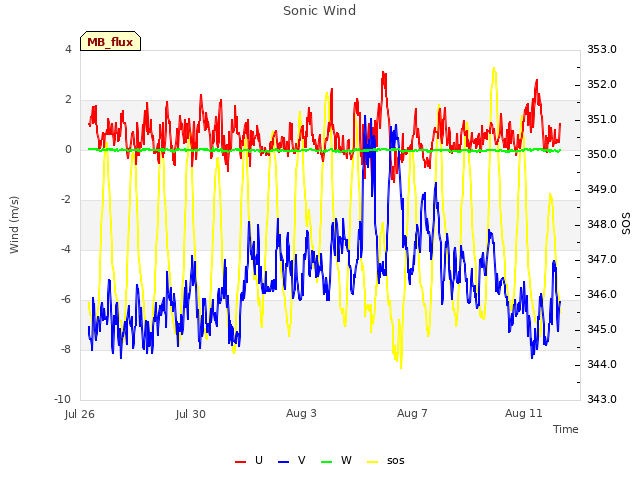Image resolution: width=640 pixels, height=480 pixels.
Task: Click the legend text label V
Action: (302, 460)
